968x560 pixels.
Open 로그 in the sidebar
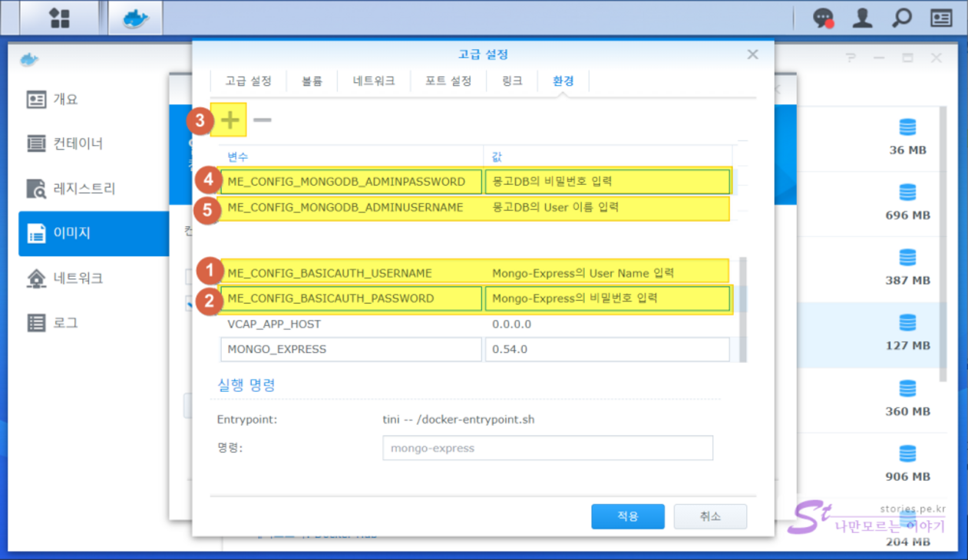tap(65, 323)
